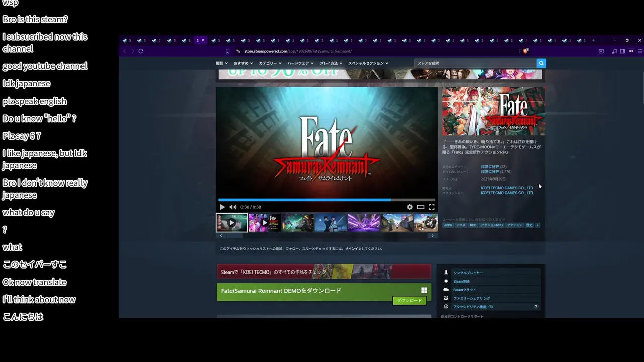The image size is (644, 362).
Task: Switch to the first browser tab
Action: (126, 40)
